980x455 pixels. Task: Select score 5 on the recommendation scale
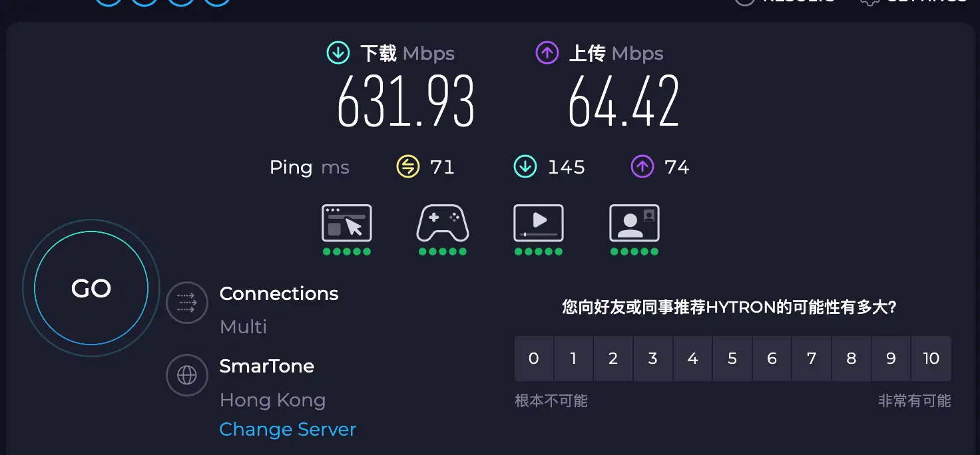point(732,359)
